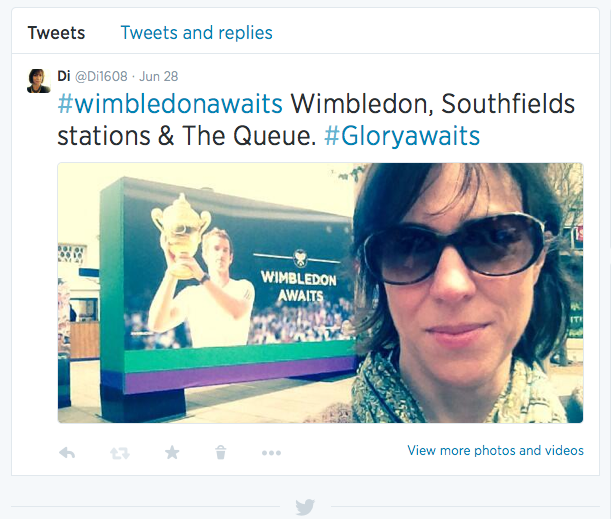Click the Twitter bird icon at bottom
The width and height of the screenshot is (611, 519).
305,507
